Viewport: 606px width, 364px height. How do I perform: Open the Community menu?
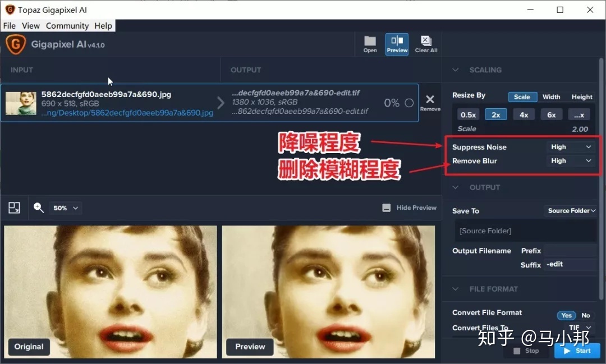pyautogui.click(x=67, y=25)
